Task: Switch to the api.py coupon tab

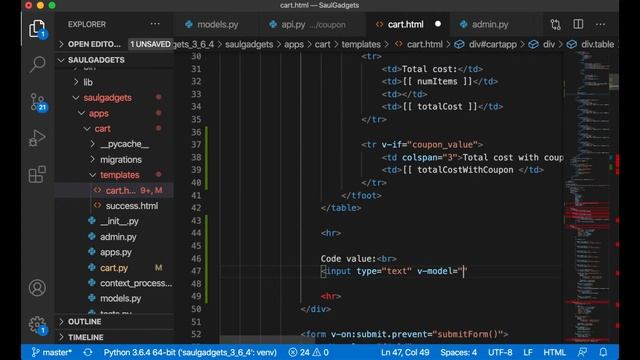Action: click(313, 24)
